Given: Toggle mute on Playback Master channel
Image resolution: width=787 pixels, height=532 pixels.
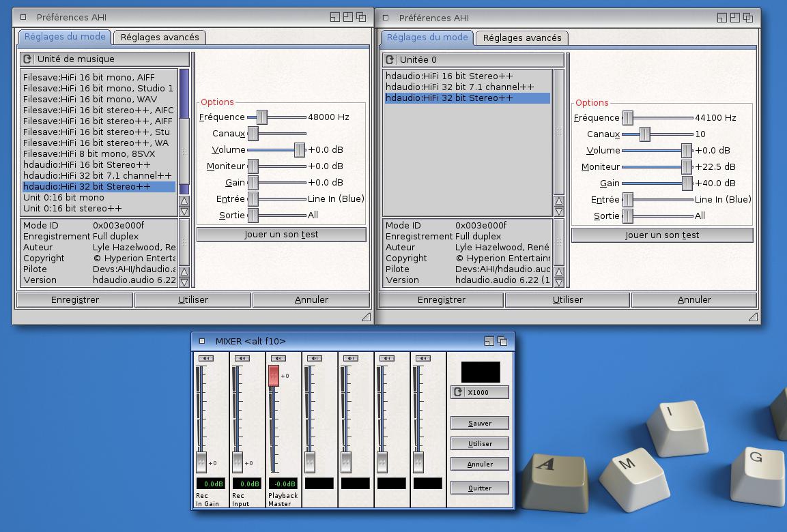Looking at the screenshot, I should (278, 358).
